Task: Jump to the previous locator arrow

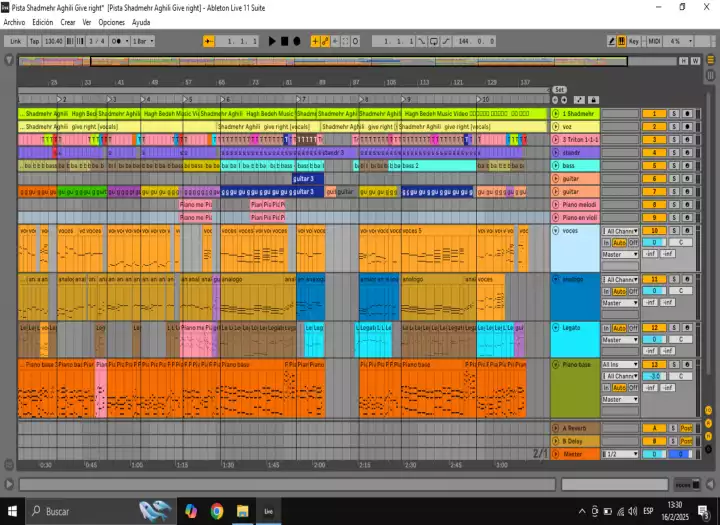Action: [555, 100]
